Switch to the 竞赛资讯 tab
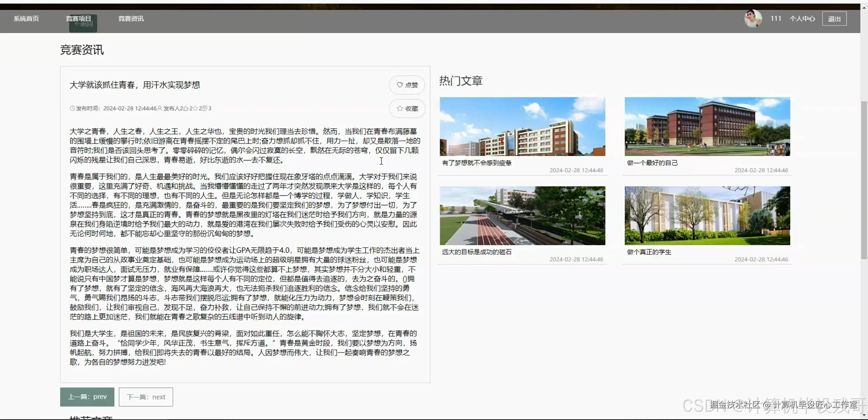Screen dimensions: 868x420 [131, 18]
